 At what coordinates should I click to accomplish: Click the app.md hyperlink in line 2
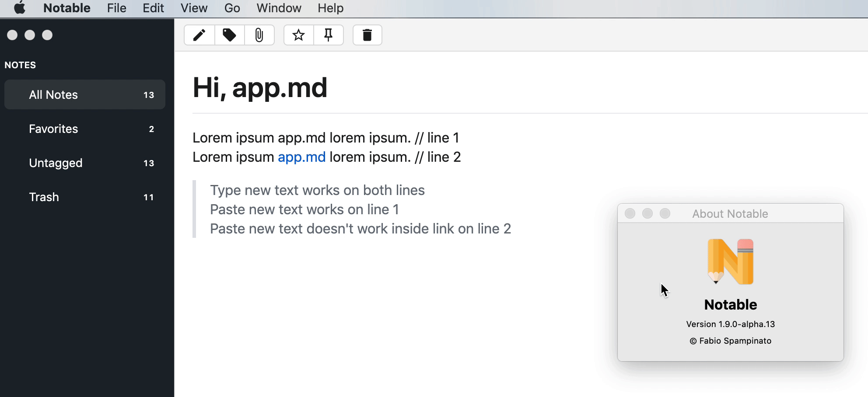(x=301, y=157)
